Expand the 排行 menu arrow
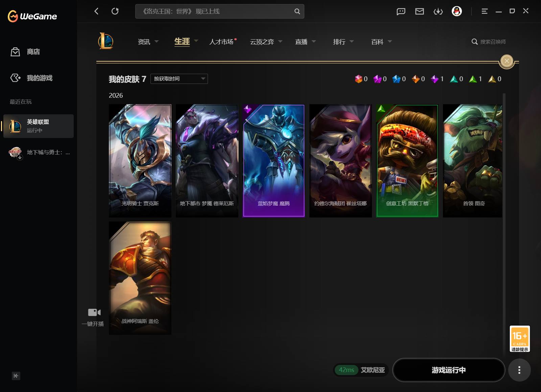This screenshot has width=541, height=392. tap(352, 41)
